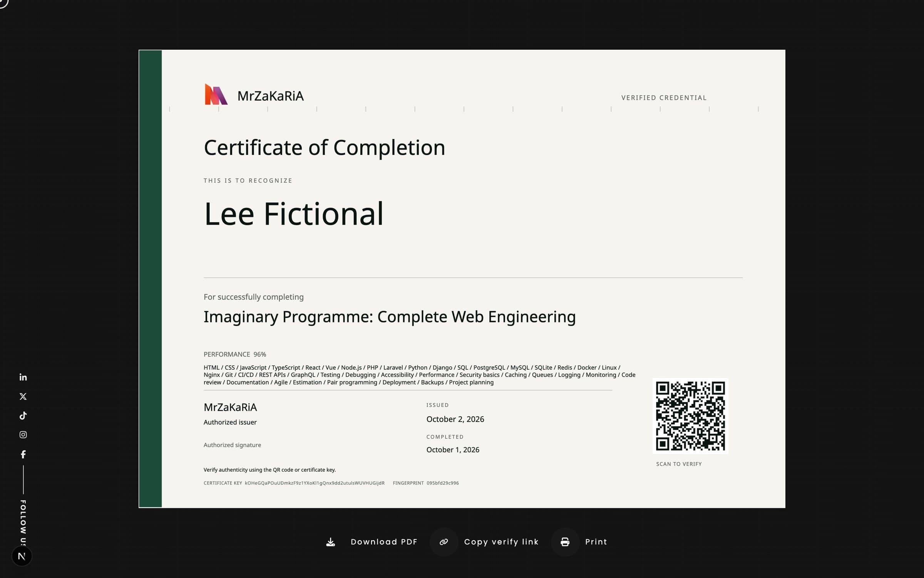Click the Imaginary Programme course title

tap(390, 317)
